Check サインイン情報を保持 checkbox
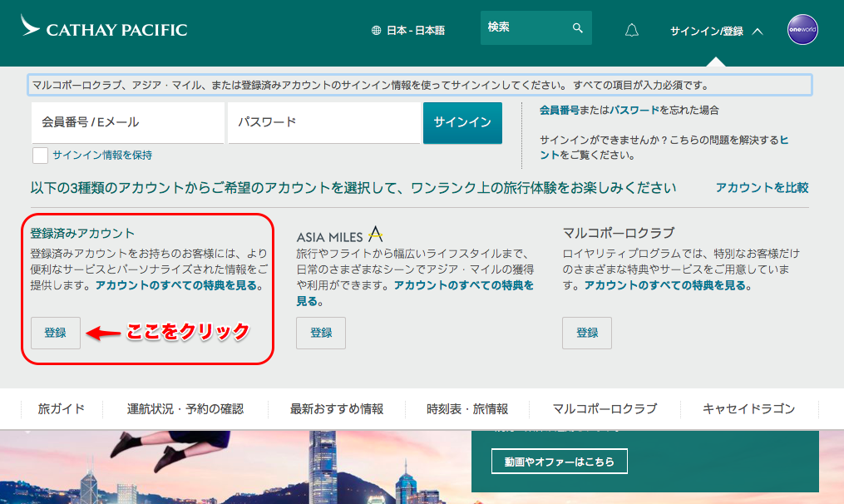The image size is (844, 504). tap(41, 155)
